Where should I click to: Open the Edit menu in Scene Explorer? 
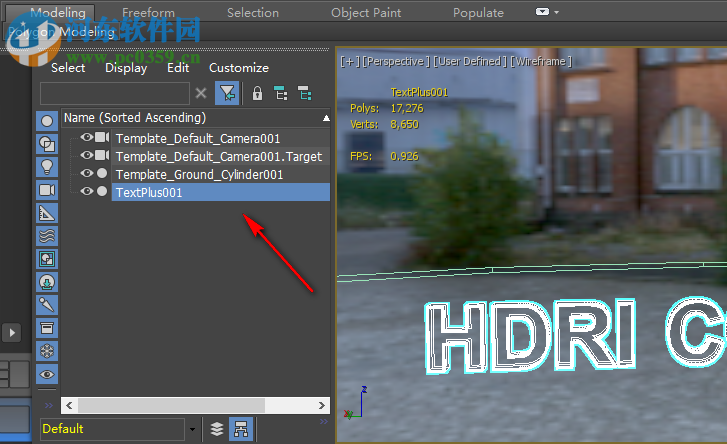coord(178,68)
